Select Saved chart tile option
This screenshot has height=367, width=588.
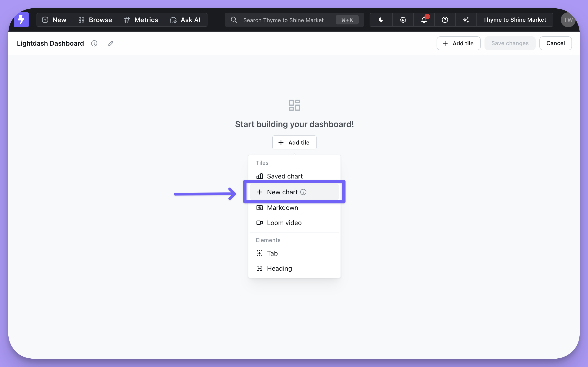(284, 176)
